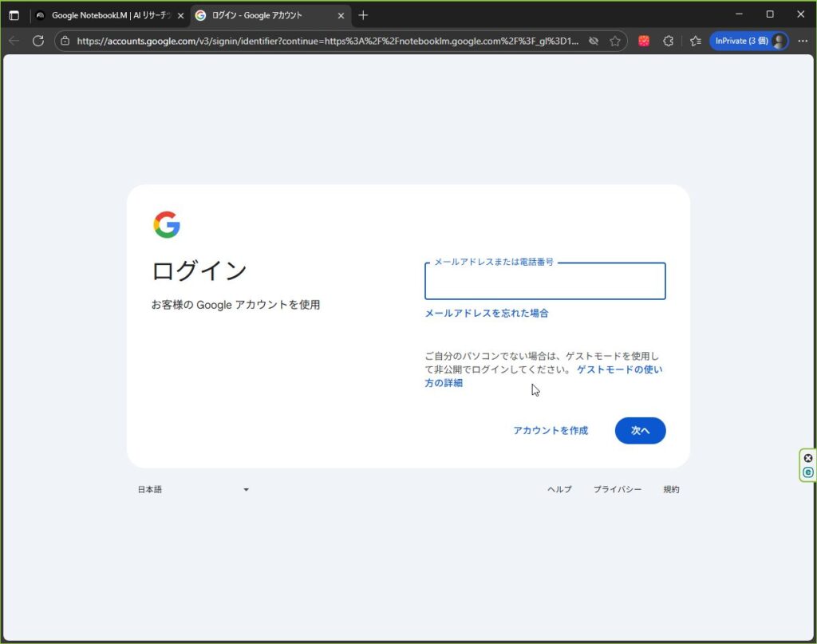Go back to the previous page
This screenshot has width=817, height=644.
coord(14,41)
